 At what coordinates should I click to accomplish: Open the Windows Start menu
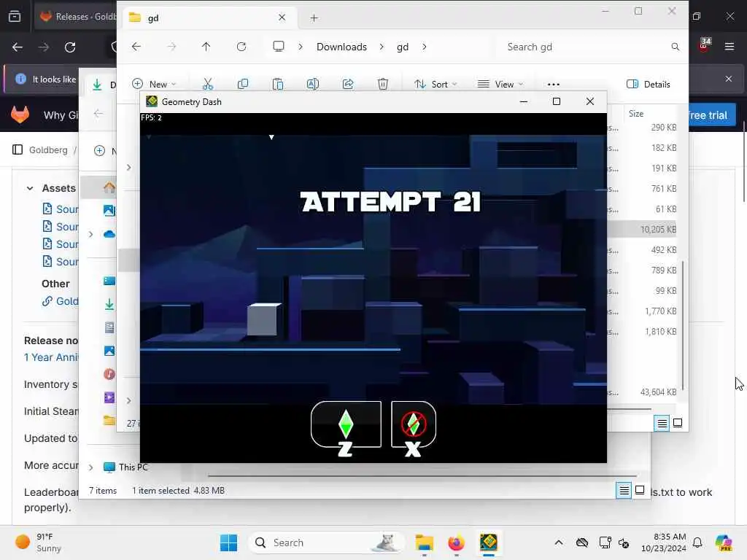[x=228, y=542]
